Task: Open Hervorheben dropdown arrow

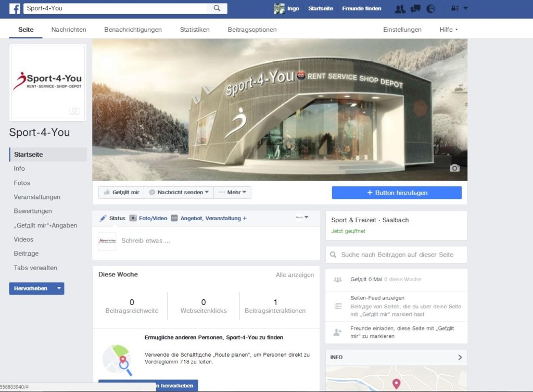Action: click(59, 288)
